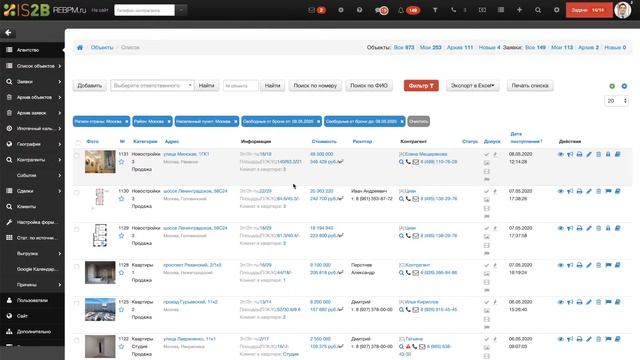Click the phone icon in top bar
Screen dimensions: 640x360
(453, 10)
